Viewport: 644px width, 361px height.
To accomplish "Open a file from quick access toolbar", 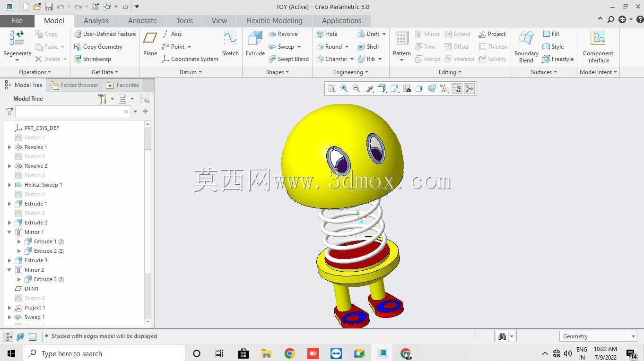I will click(x=37, y=7).
